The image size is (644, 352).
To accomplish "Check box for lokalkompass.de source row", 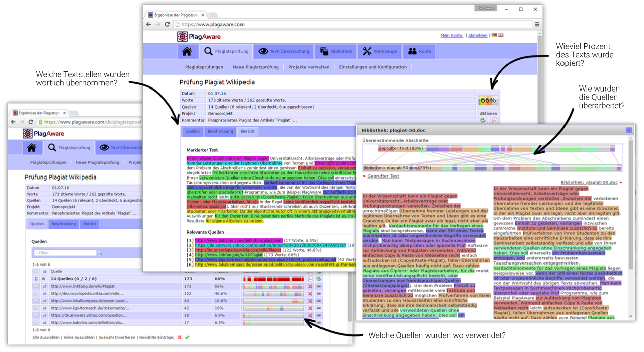I will (x=35, y=301).
